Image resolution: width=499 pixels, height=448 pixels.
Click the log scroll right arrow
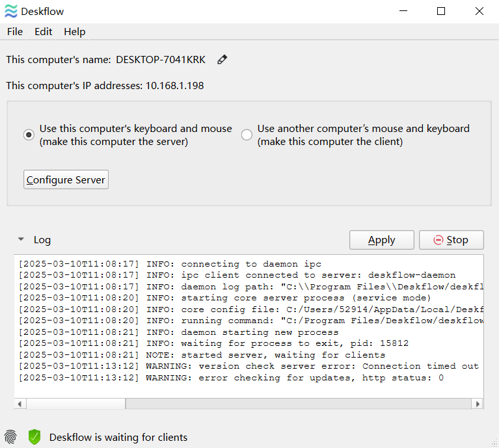coord(478,404)
